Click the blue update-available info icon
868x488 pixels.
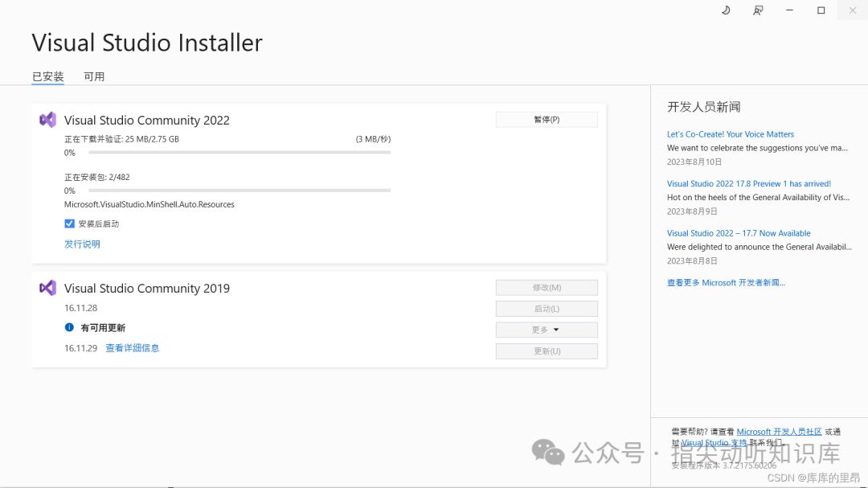[69, 327]
